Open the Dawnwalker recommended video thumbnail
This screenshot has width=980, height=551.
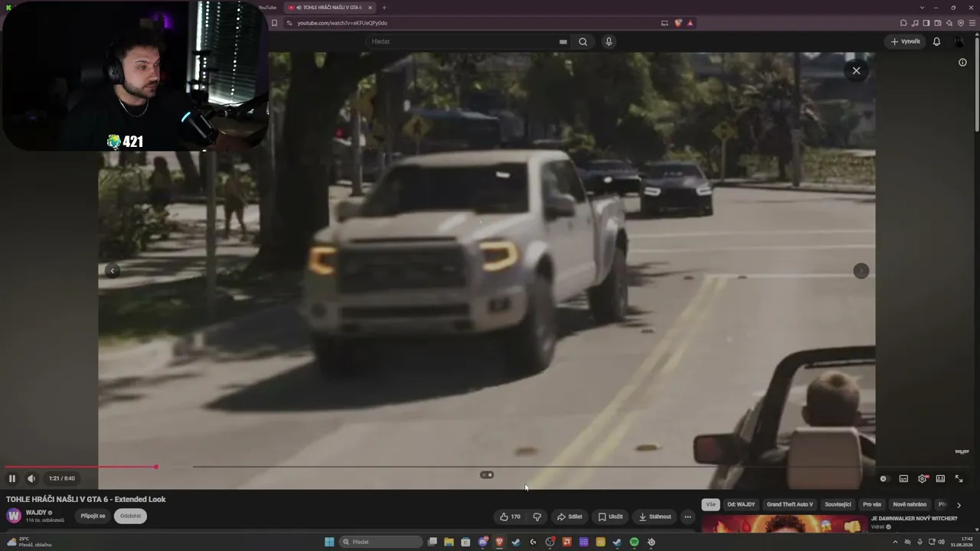tap(783, 523)
